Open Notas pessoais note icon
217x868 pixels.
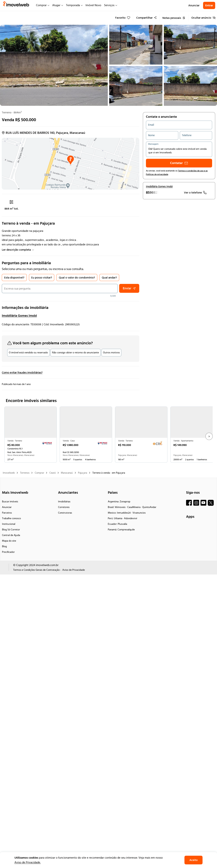coord(184,18)
